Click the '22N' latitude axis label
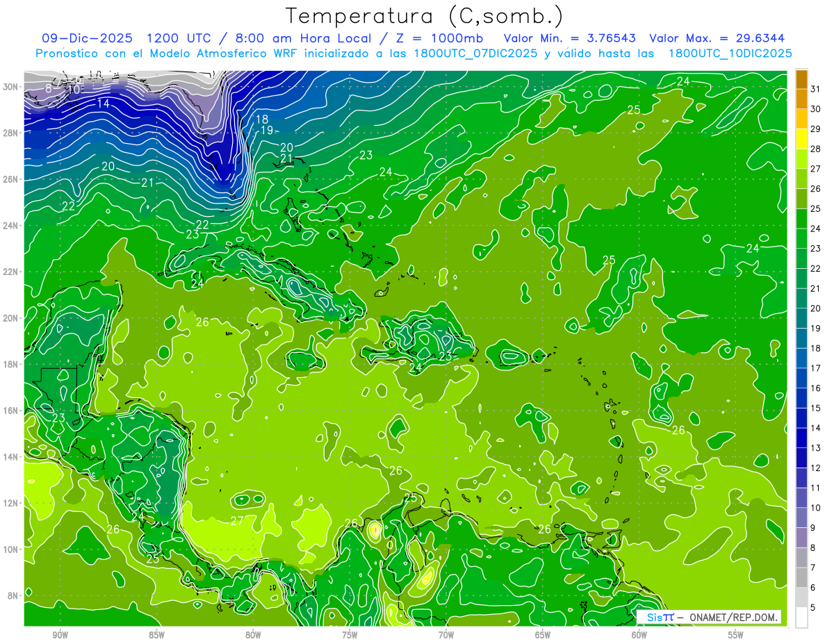The height and width of the screenshot is (644, 834). tap(11, 272)
